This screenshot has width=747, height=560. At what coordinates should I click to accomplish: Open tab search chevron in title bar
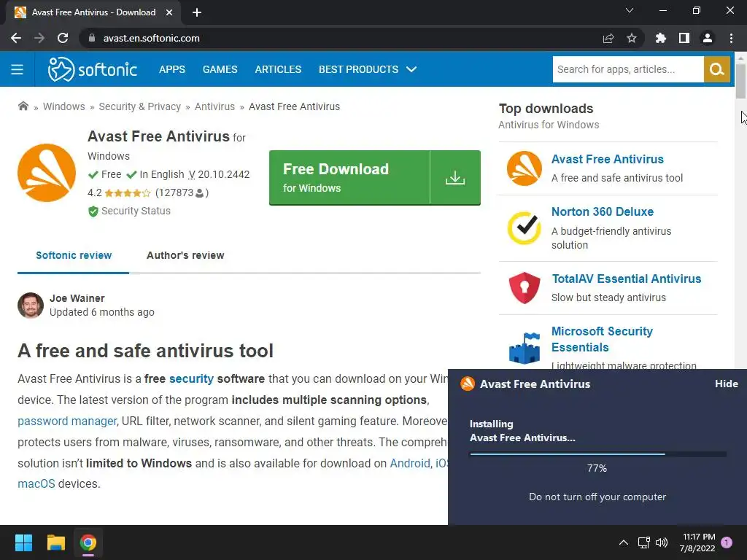[630, 10]
